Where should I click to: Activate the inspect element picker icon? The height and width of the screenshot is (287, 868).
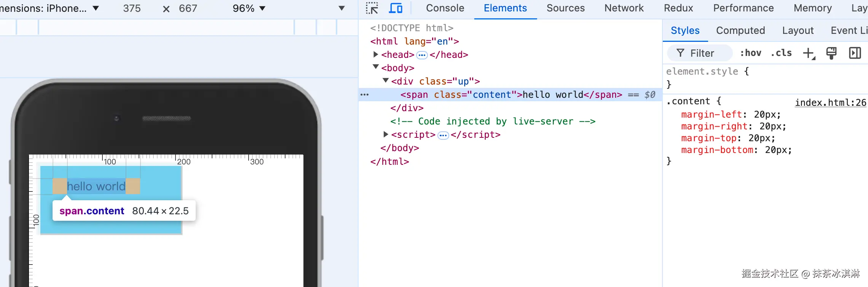pyautogui.click(x=372, y=8)
